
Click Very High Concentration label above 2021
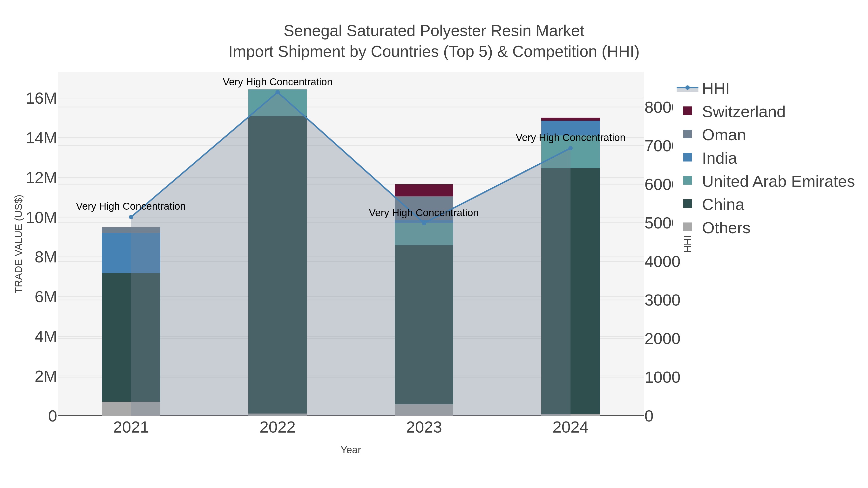(131, 206)
